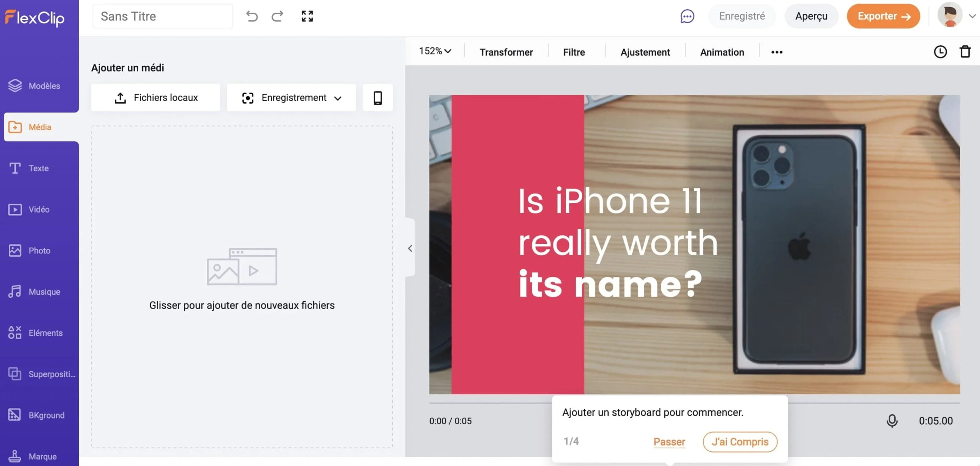The image size is (980, 466).
Task: Open the Musique sidebar section
Action: point(39,292)
